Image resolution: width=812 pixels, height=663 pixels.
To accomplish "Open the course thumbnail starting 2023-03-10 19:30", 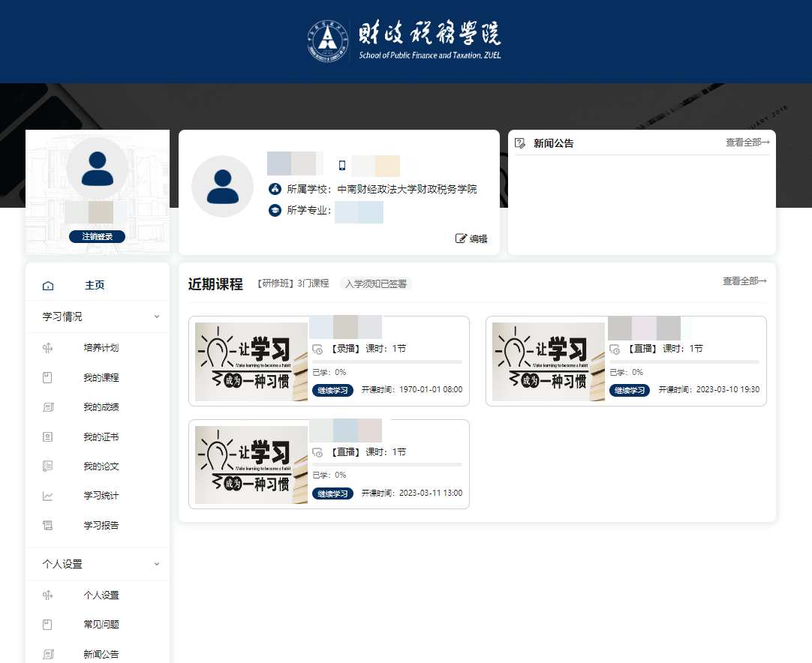I will click(548, 361).
